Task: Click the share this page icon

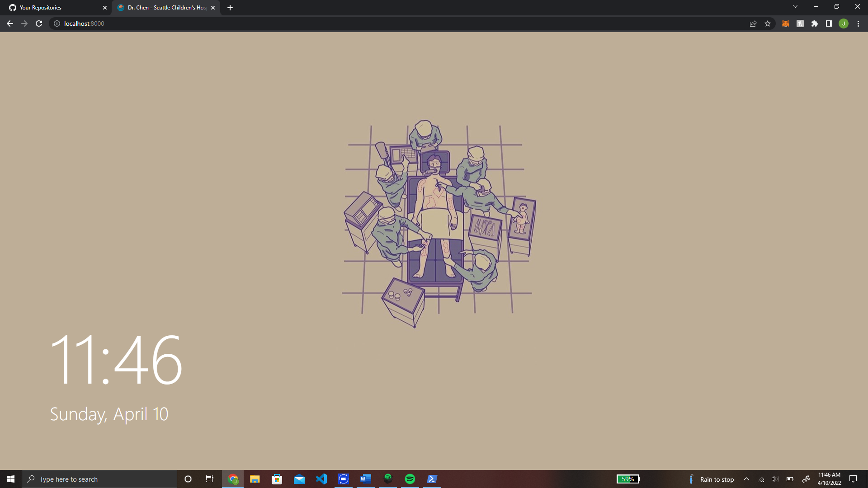Action: (x=753, y=23)
